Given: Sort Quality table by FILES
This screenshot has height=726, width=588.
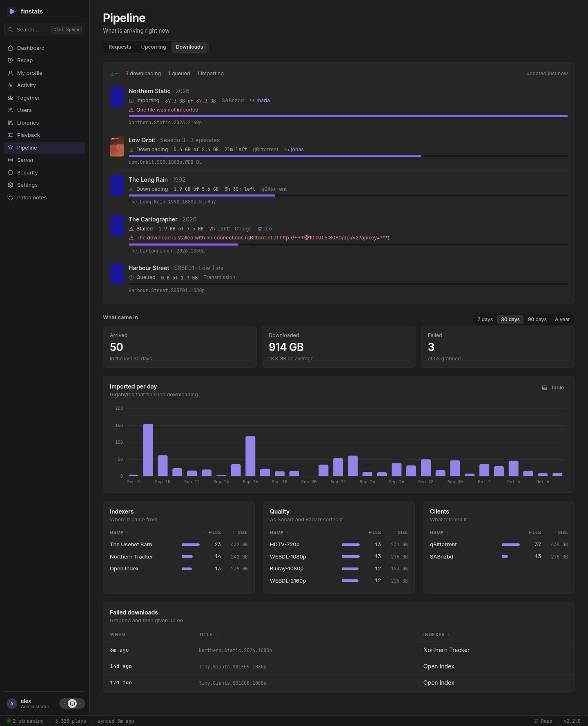Looking at the screenshot, I should click(x=372, y=532).
